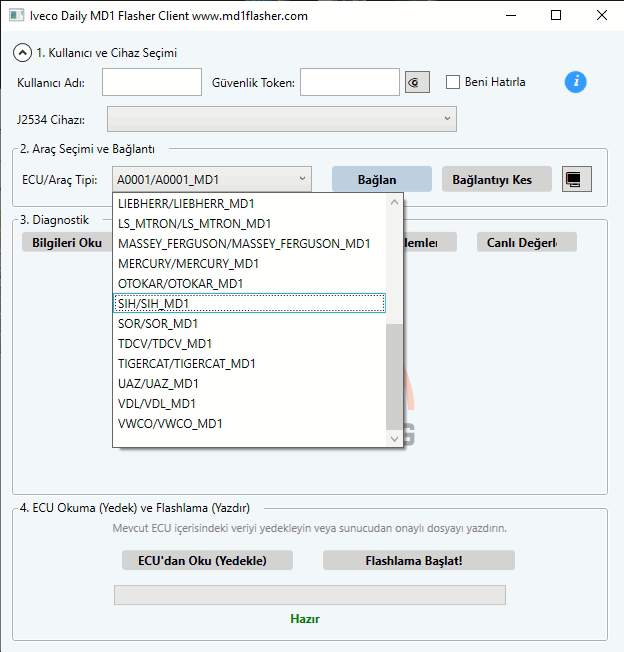Image resolution: width=624 pixels, height=652 pixels.
Task: Click the dropdown list scroll-down arrow
Action: pyautogui.click(x=395, y=438)
